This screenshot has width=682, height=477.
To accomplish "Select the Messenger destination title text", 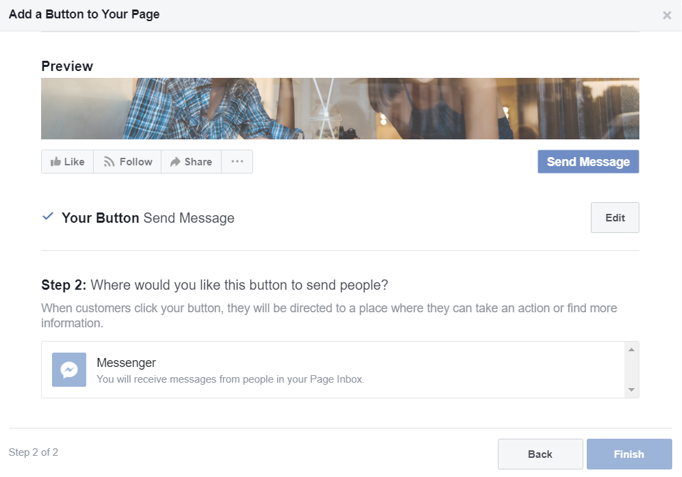I will pos(126,363).
